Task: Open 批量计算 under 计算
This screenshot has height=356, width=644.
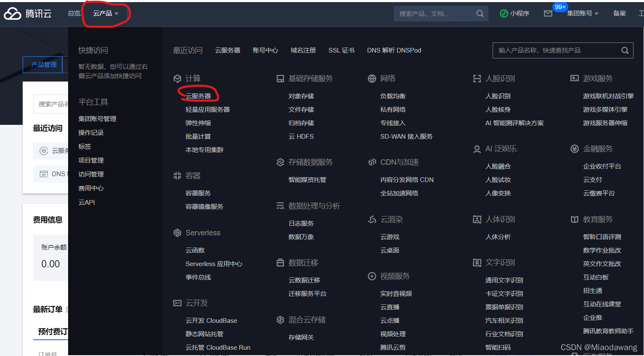Action: click(198, 137)
